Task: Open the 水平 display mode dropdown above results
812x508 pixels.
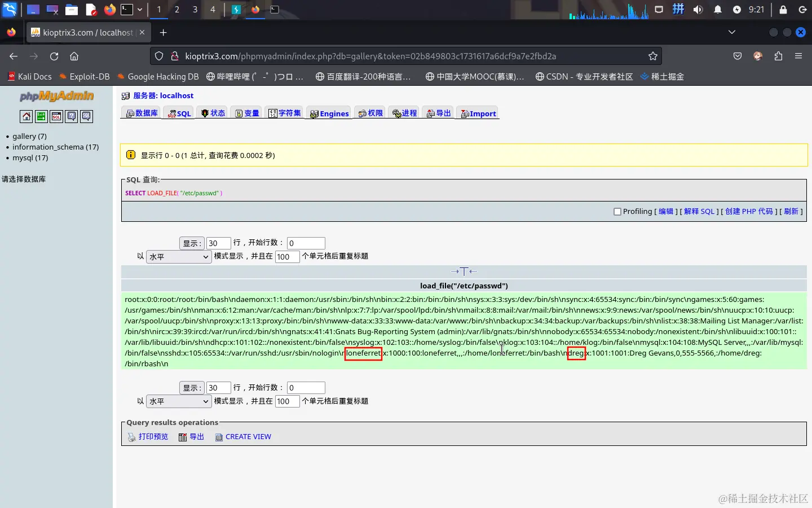Action: [x=179, y=257]
